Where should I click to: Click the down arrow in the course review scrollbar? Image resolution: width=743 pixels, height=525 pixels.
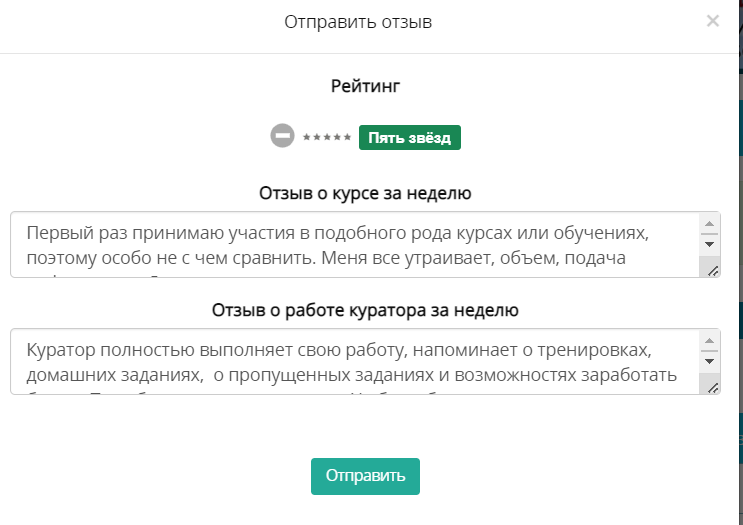tap(709, 244)
